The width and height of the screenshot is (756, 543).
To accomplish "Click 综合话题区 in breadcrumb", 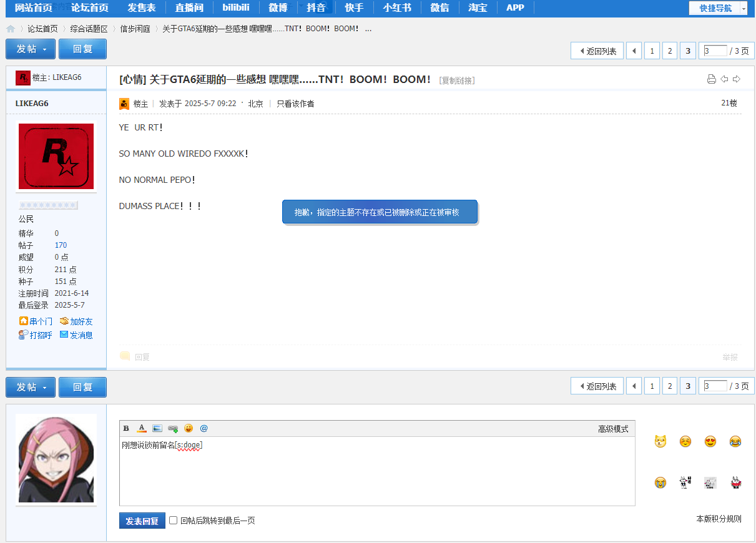I will click(x=89, y=29).
